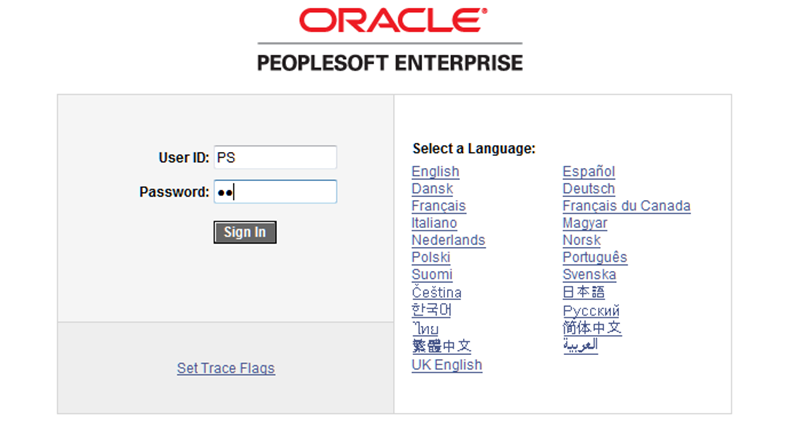The height and width of the screenshot is (433, 796).
Task: Choose Svenska language link
Action: [x=589, y=275]
